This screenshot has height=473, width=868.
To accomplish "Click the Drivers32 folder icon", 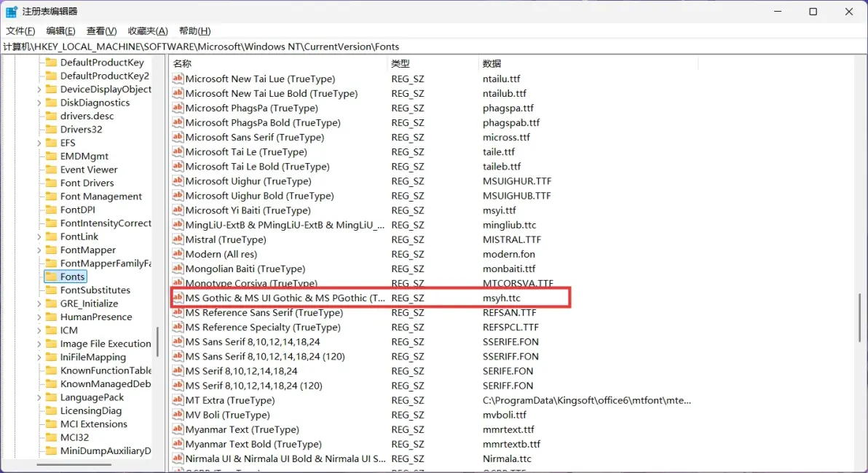I will point(51,129).
